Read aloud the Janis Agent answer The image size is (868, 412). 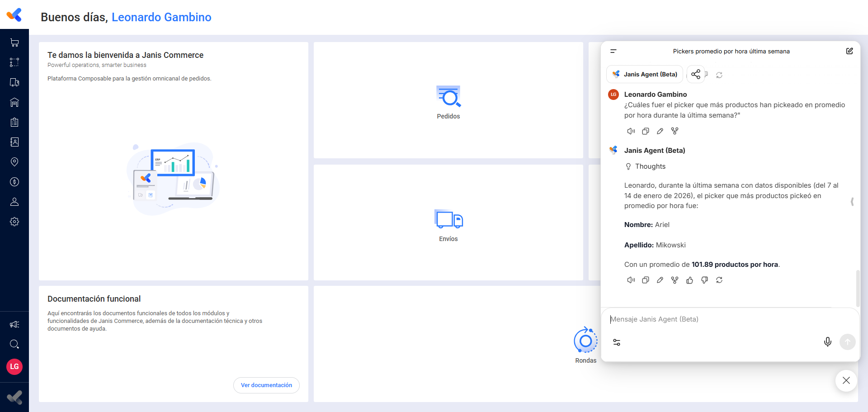point(631,280)
